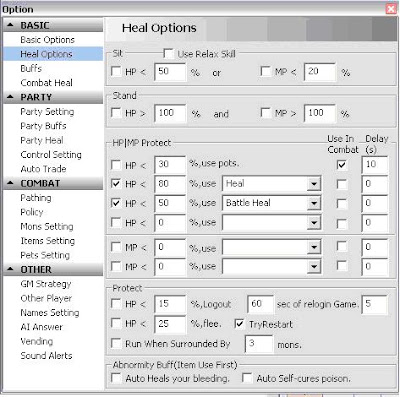Go to Pathing settings
This screenshot has width=400, height=397.
click(x=36, y=198)
